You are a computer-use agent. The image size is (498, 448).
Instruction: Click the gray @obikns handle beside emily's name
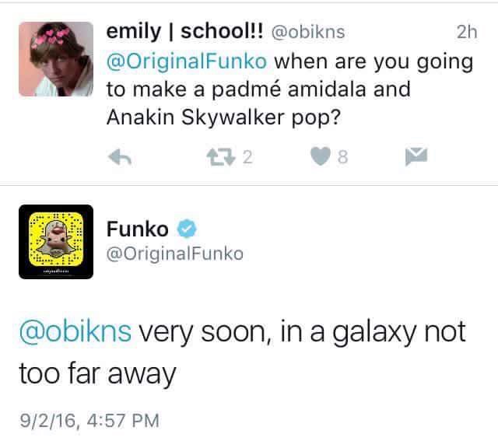click(x=308, y=33)
